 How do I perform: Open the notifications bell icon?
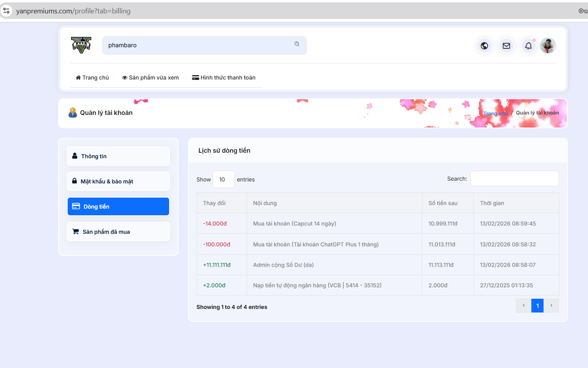tap(528, 46)
